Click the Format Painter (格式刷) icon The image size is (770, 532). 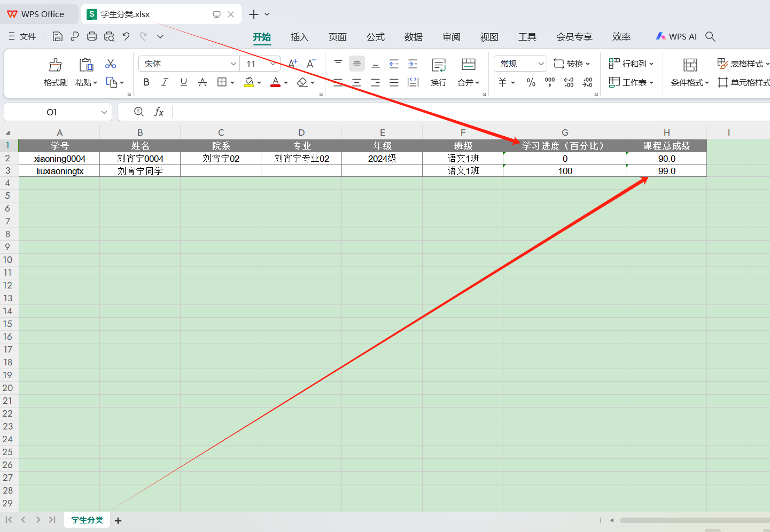coord(56,65)
